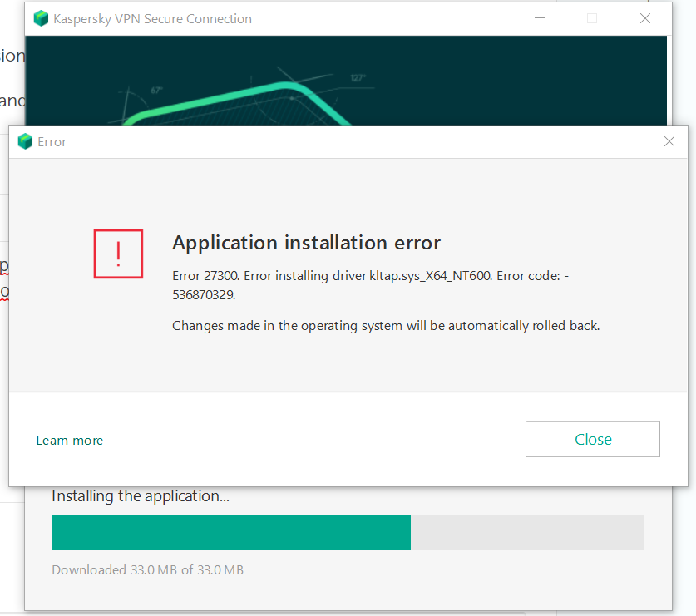Click the green banner graphic in VPN window
Viewport: 696px width, 616px height.
pos(346,81)
